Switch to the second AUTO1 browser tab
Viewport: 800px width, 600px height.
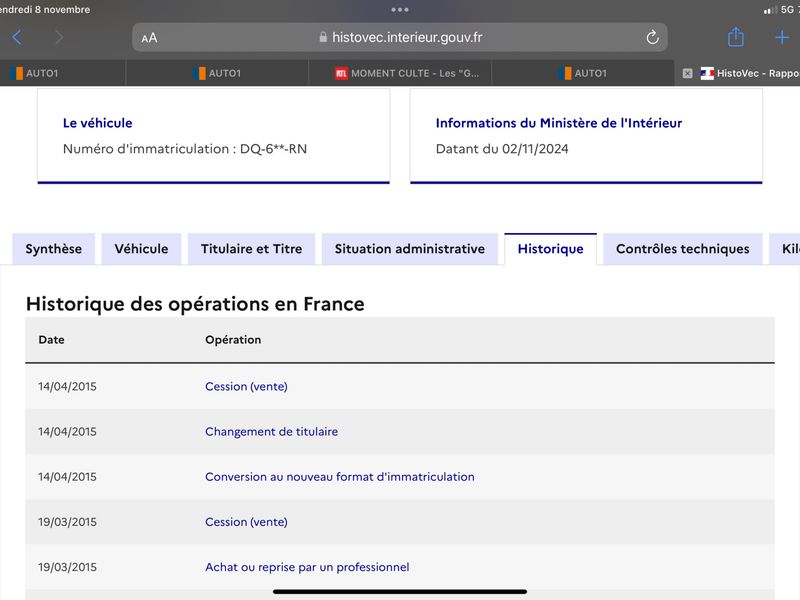click(217, 73)
